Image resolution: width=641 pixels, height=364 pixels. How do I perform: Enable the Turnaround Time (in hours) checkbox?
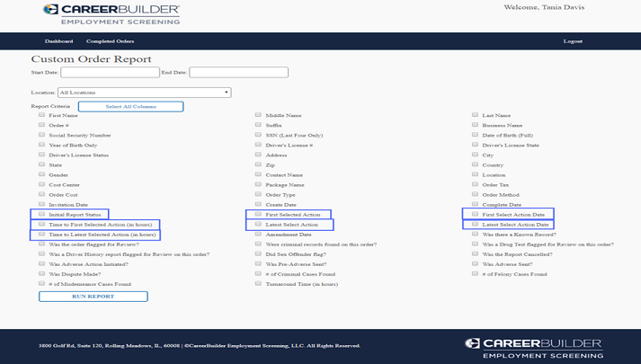click(259, 284)
